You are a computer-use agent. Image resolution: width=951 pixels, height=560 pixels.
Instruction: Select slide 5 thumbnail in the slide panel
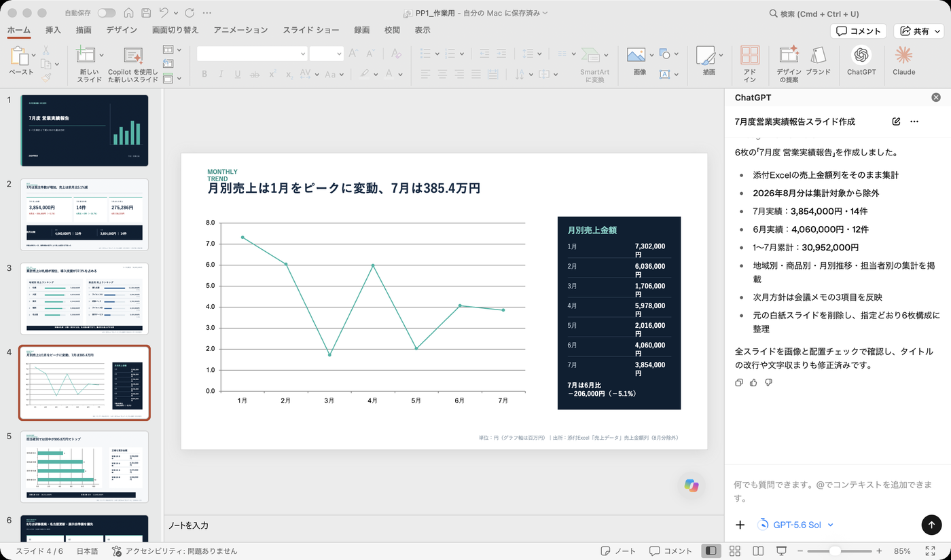click(x=84, y=467)
